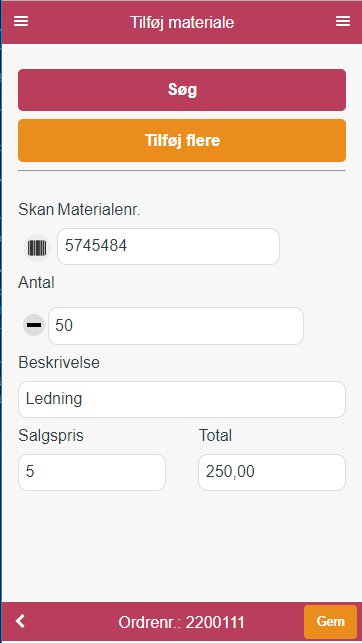Image resolution: width=362 pixels, height=643 pixels.
Task: Click the orange Tilføj flere button
Action: 182,141
